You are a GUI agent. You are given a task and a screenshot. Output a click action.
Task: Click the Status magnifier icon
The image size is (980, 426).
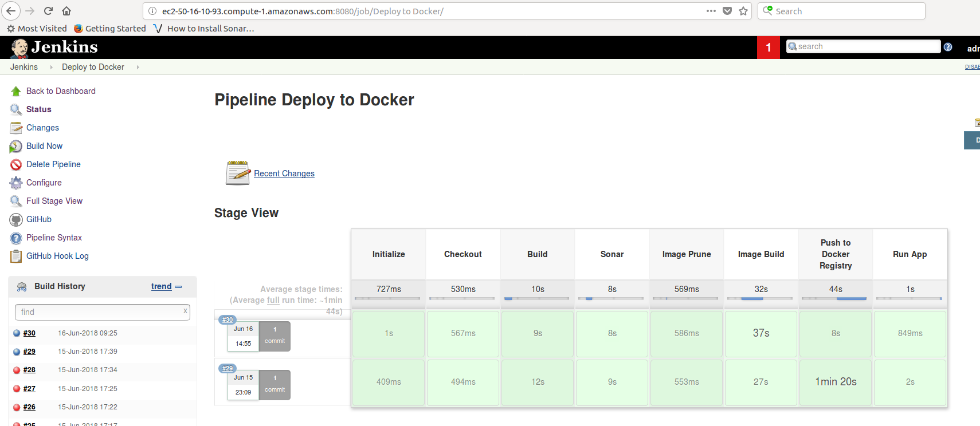(x=16, y=109)
